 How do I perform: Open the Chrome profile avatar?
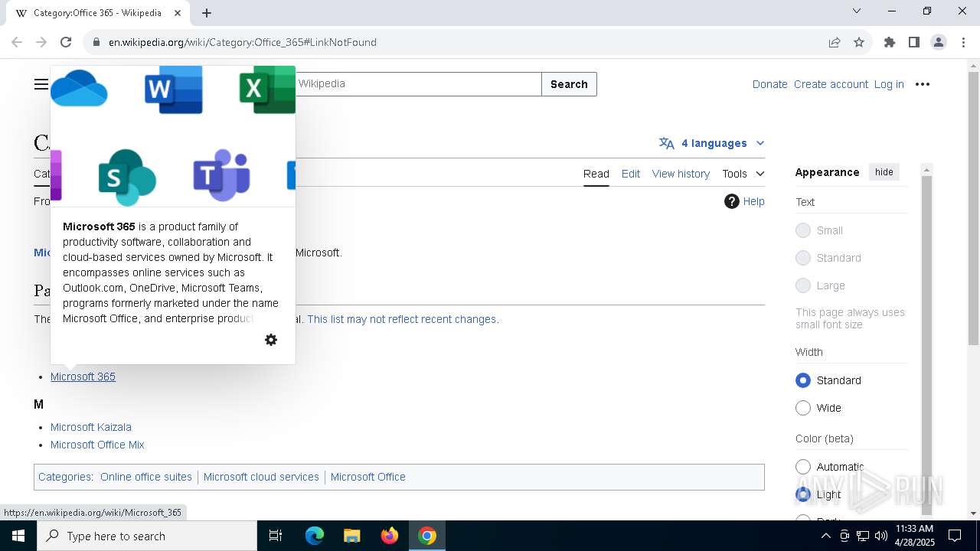[939, 42]
